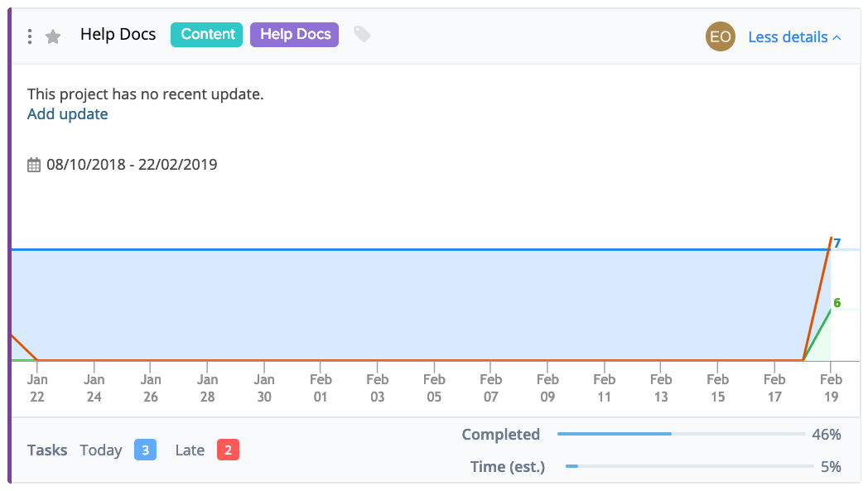Screen dimensions: 868x491
Task: Select the Jan 22 axis tick
Action: point(37,388)
